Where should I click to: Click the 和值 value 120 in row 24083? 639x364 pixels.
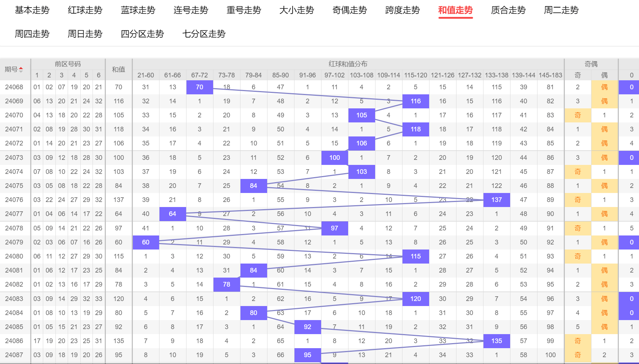click(x=118, y=299)
